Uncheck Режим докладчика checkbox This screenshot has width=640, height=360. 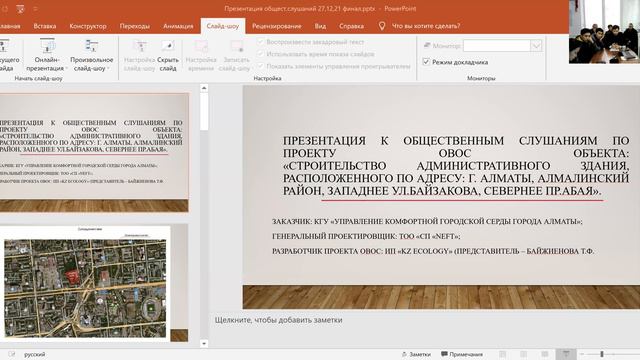426,62
